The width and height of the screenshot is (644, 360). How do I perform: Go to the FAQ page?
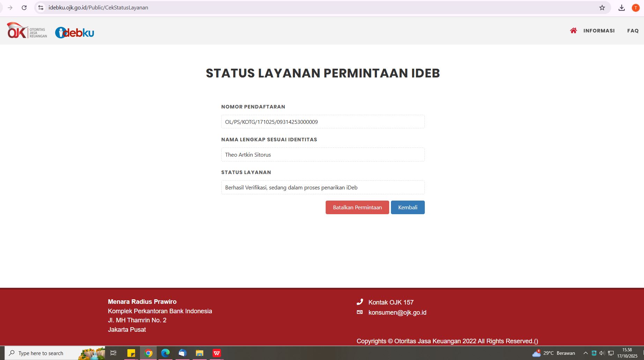click(632, 31)
